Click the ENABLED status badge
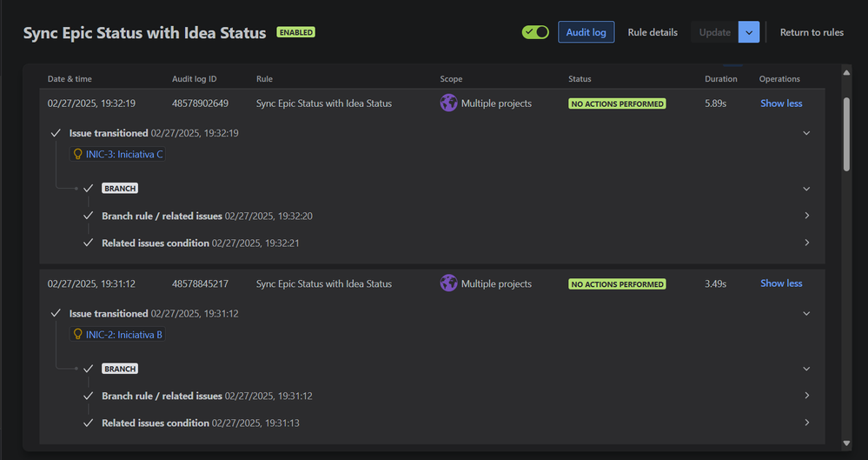The height and width of the screenshot is (460, 868). (x=295, y=32)
